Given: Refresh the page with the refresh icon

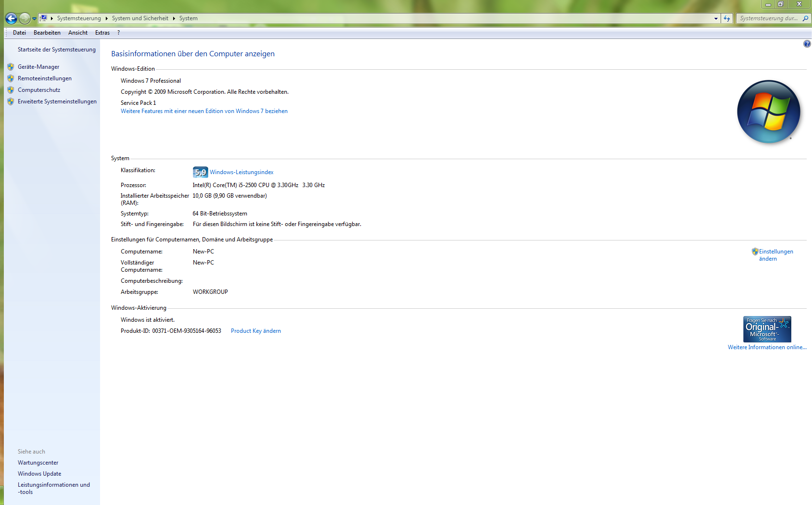Looking at the screenshot, I should [726, 18].
